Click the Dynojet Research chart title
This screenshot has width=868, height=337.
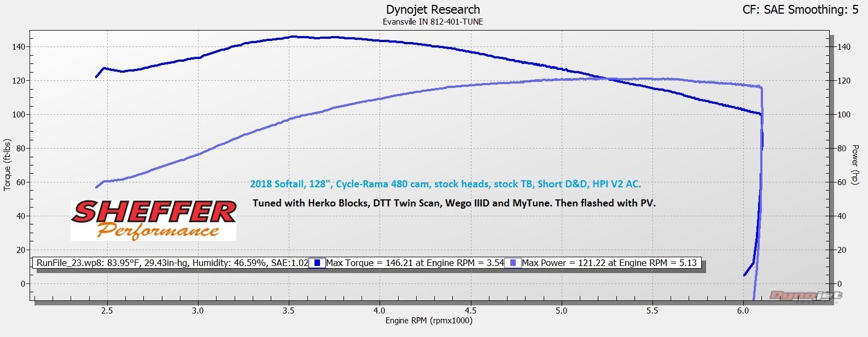tap(433, 10)
